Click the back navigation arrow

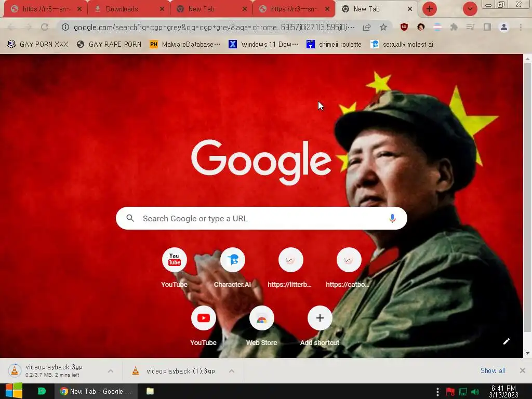(11, 27)
